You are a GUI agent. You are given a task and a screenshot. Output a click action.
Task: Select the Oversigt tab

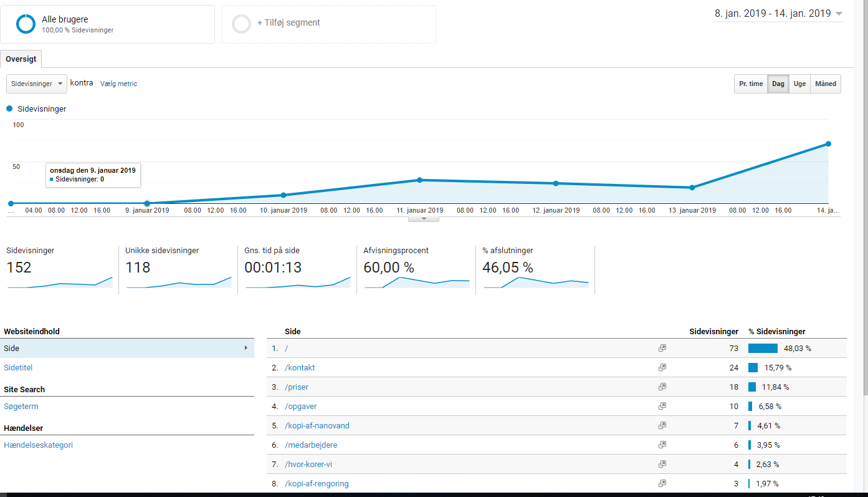[x=21, y=59]
